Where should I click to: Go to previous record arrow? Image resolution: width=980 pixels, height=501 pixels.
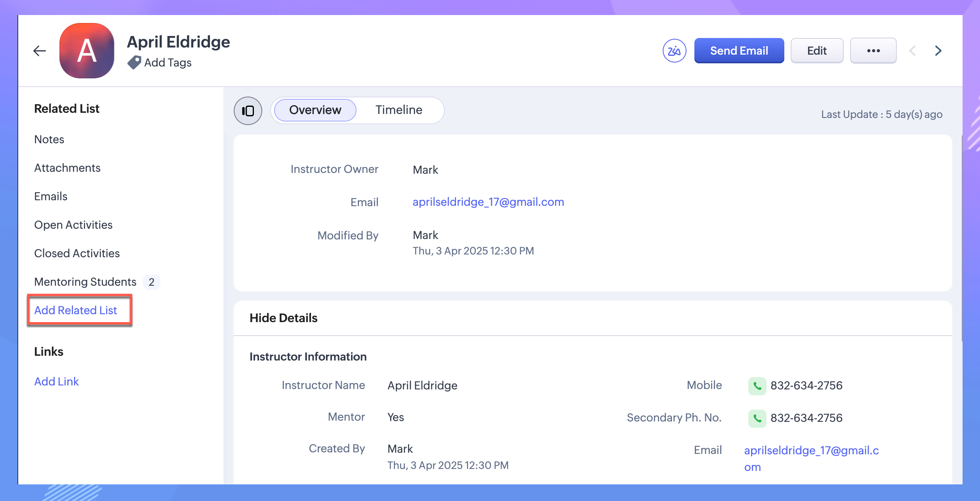913,51
